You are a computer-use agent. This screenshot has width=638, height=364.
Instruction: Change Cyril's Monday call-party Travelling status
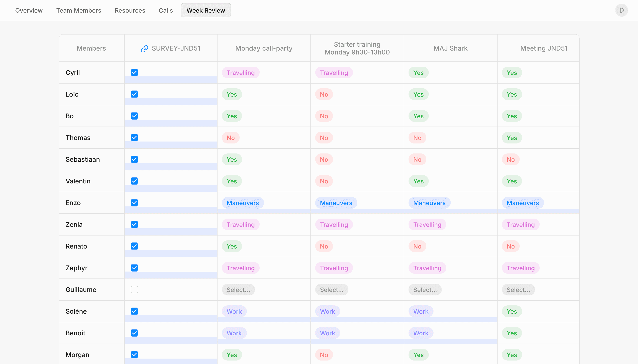click(240, 72)
